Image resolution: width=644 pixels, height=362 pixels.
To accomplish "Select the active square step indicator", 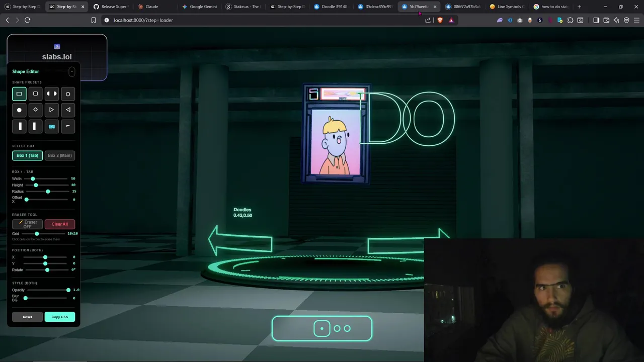I will 322,328.
